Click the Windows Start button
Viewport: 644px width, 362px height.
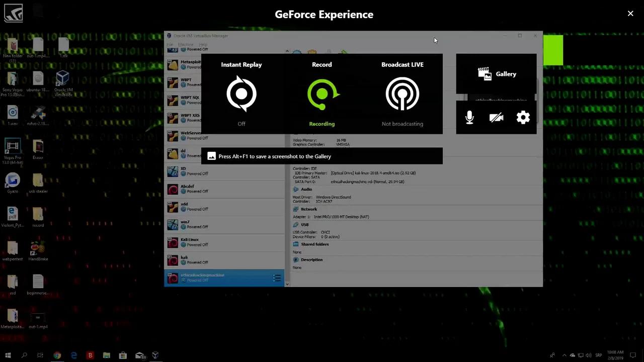[8, 355]
